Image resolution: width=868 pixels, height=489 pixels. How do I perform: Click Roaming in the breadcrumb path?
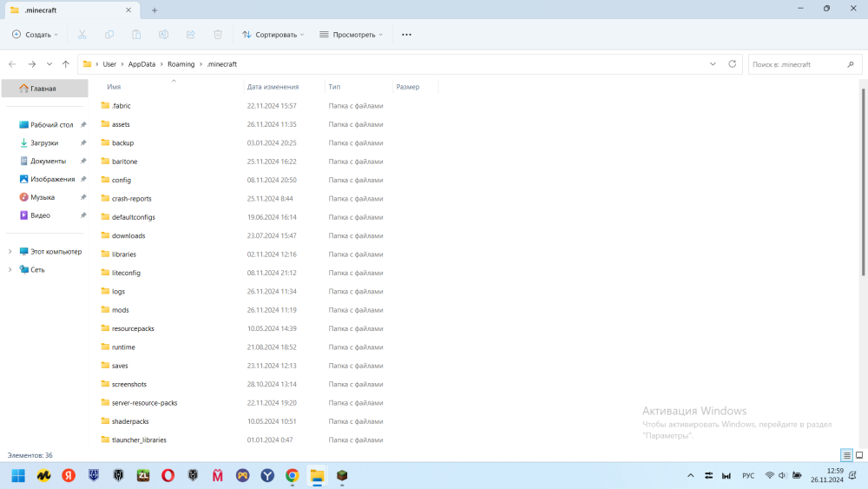(x=181, y=64)
